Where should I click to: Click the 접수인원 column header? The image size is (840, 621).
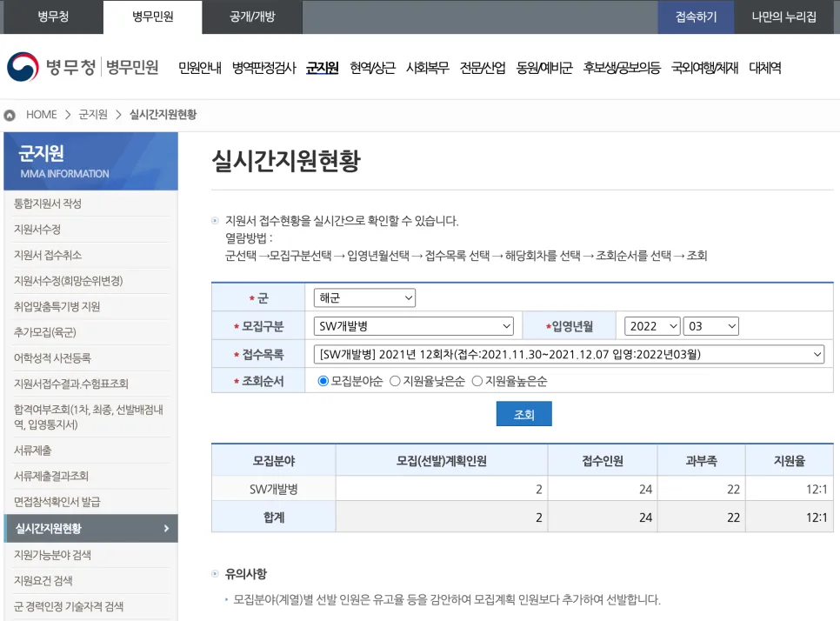(603, 461)
